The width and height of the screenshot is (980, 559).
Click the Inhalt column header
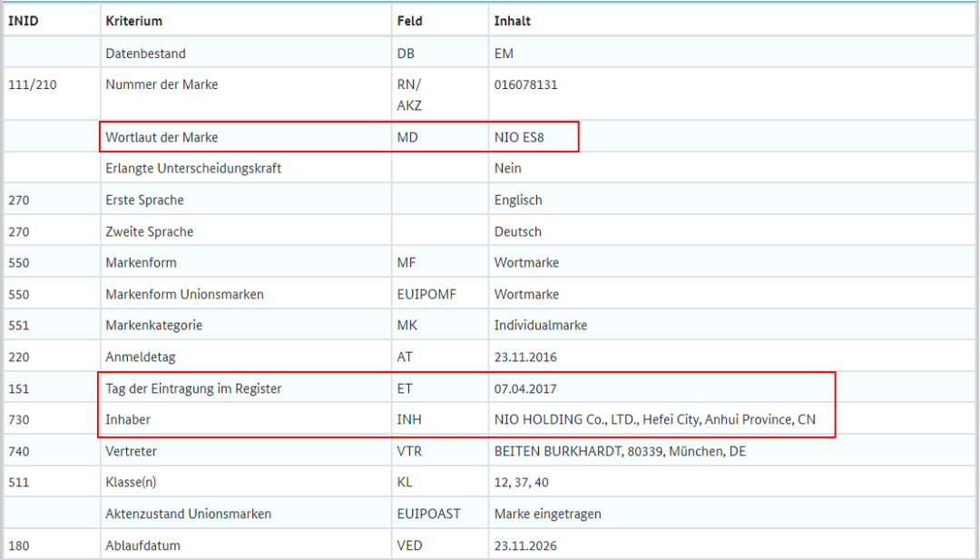tap(512, 21)
